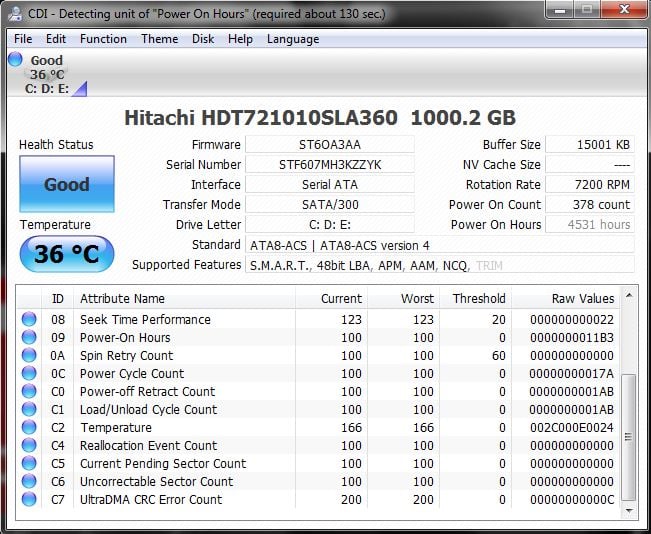The height and width of the screenshot is (534, 651).
Task: Click status orb for UltraDMA CRC Error Count
Action: coord(29,499)
